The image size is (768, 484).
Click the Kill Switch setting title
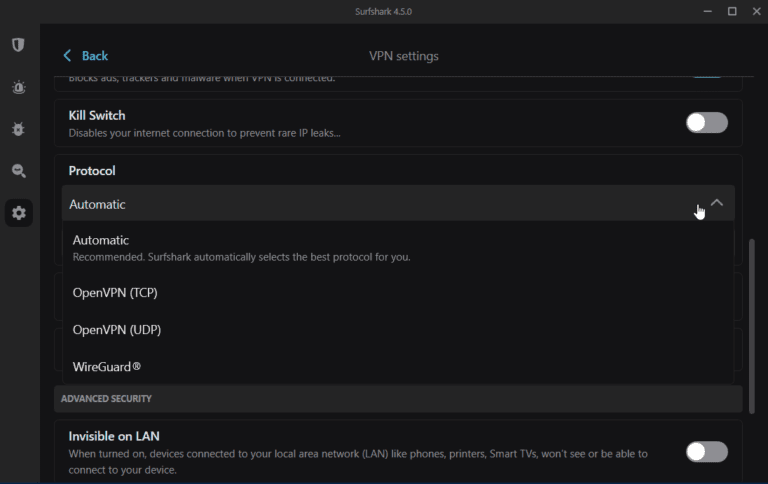[x=97, y=116]
